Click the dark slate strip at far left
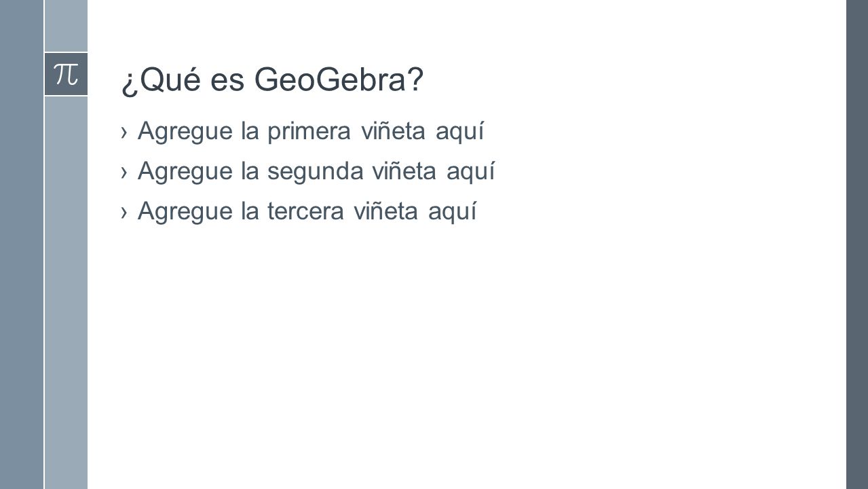The image size is (868, 489). click(x=22, y=244)
